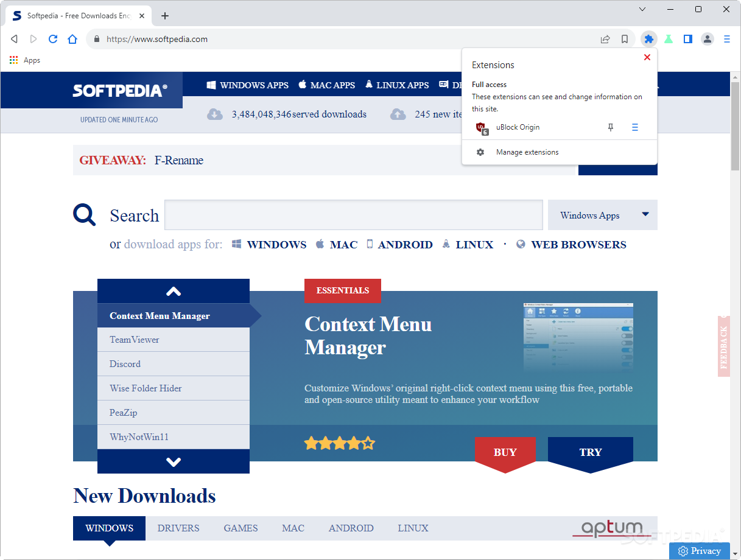Switch to the GAMES downloads tab
Screen dimensions: 741x560
(241, 528)
